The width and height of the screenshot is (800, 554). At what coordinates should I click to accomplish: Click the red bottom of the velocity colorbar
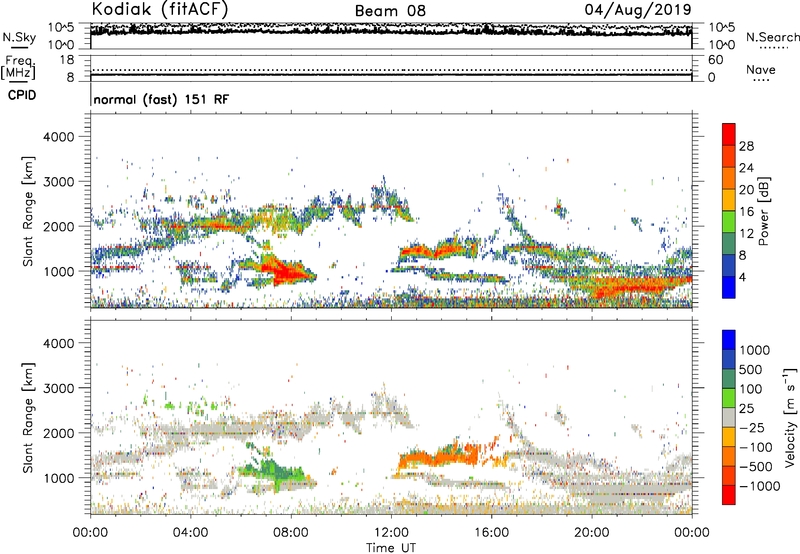729,495
